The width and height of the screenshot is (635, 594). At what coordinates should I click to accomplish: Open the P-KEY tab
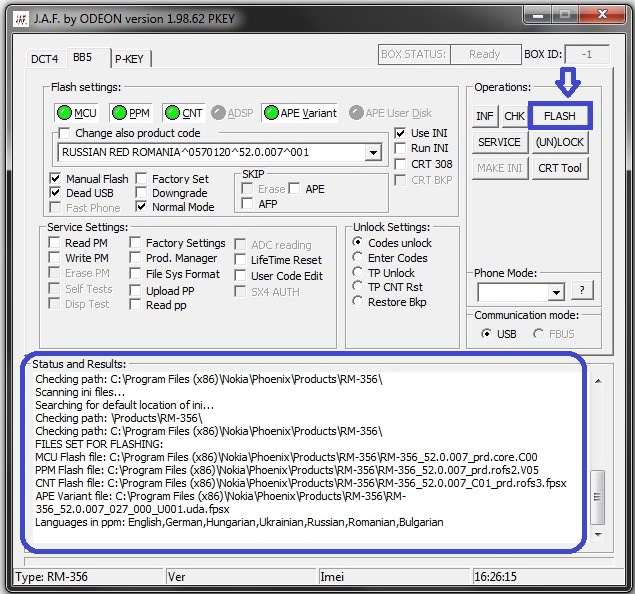(x=129, y=59)
